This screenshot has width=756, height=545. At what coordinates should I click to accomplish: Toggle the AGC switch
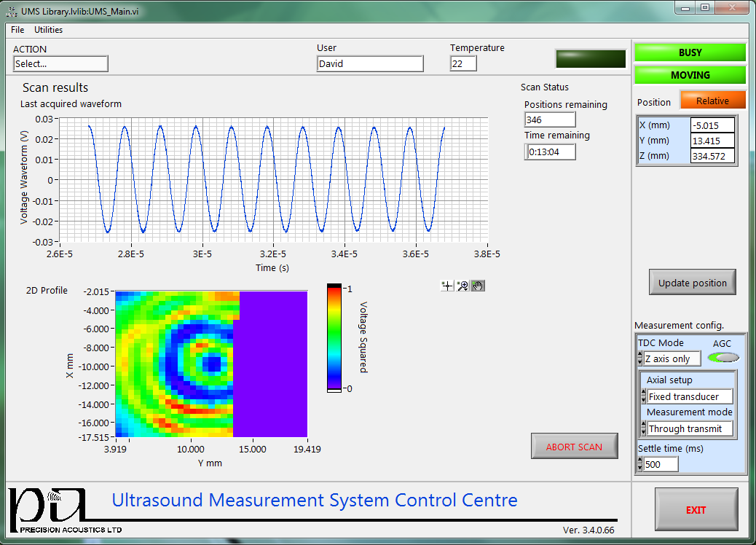tap(722, 358)
